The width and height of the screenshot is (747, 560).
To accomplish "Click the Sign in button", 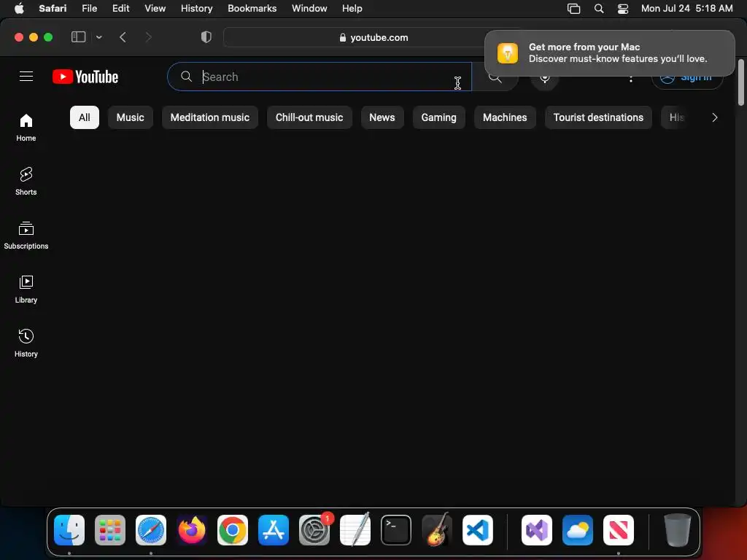I will coord(687,77).
